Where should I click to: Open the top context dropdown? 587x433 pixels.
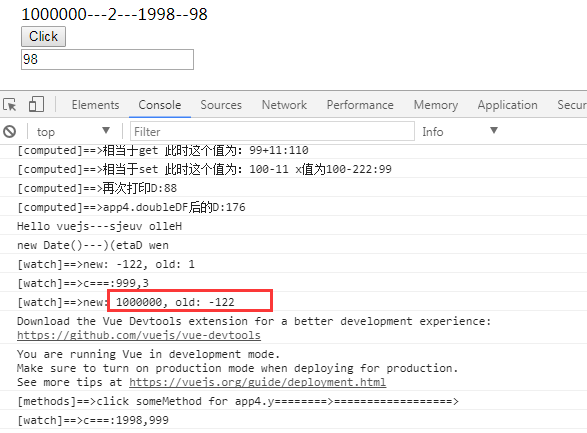(x=73, y=131)
